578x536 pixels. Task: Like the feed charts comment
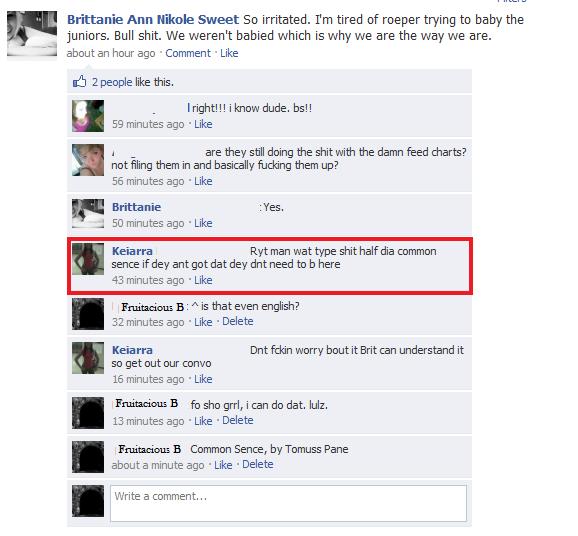[x=203, y=181]
